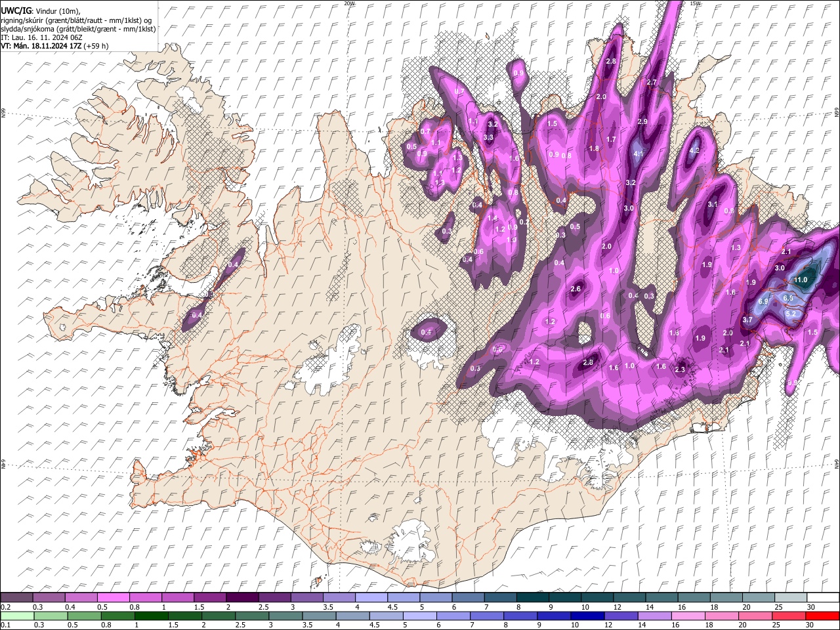This screenshot has height=630, width=840.
Task: Click the bottom-row blue swatch labeled 8
Action: pyautogui.click(x=521, y=616)
